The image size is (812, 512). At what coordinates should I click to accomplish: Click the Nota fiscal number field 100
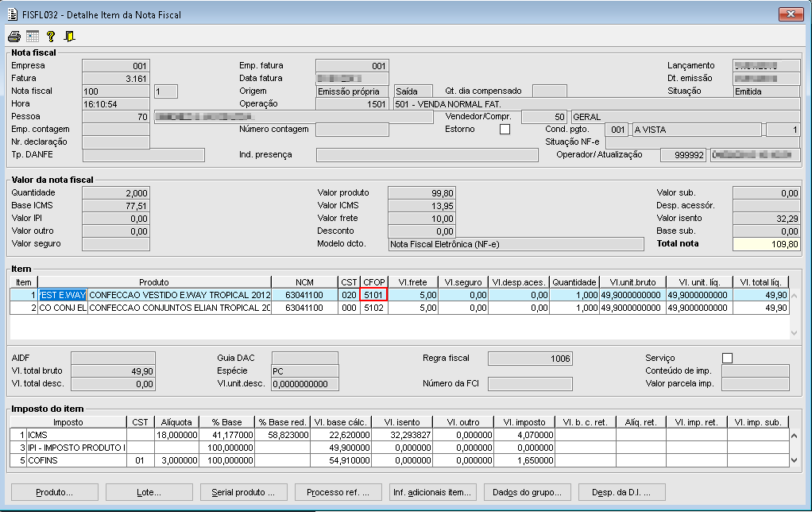[x=116, y=91]
